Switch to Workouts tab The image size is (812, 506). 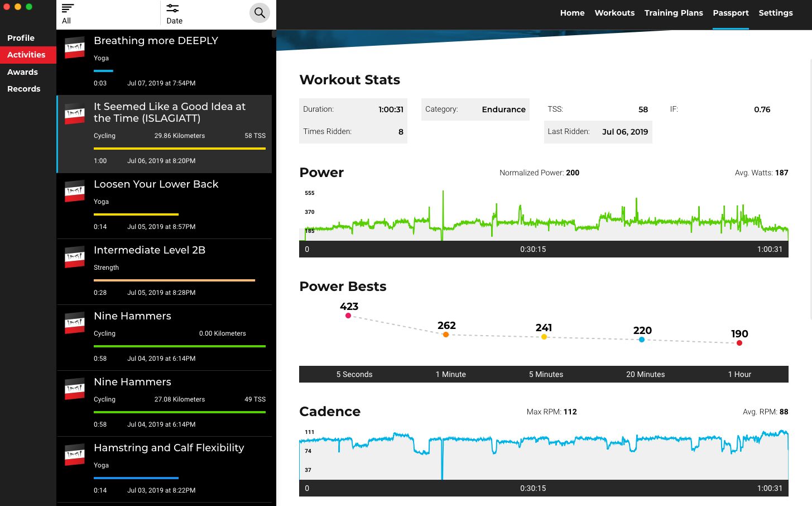click(x=614, y=13)
